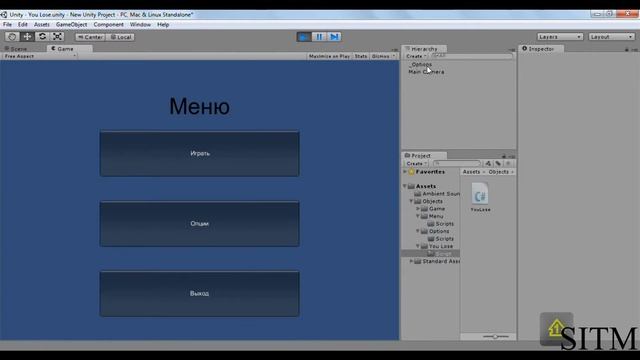Switch to the Scene tab
This screenshot has height=360, width=640.
[16, 49]
